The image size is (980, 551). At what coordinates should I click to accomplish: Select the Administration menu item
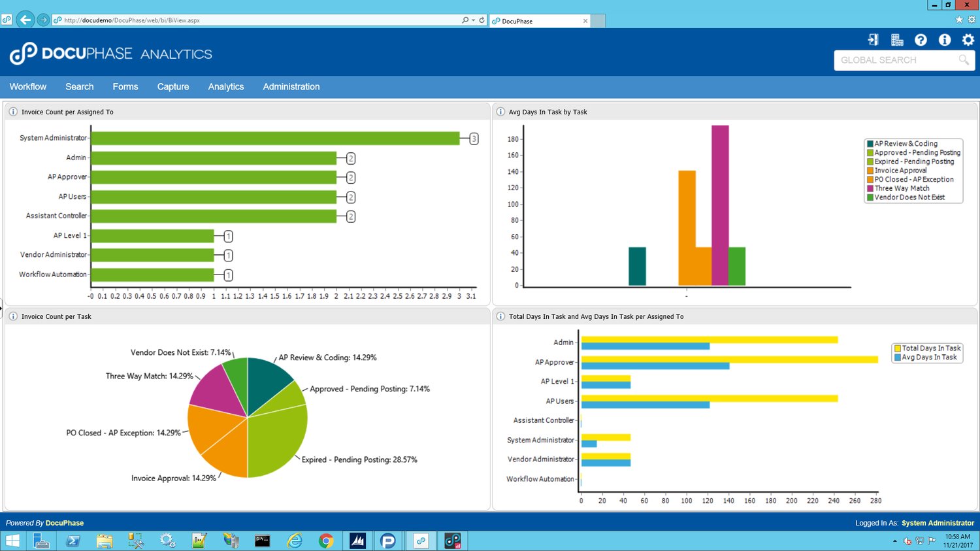click(291, 87)
